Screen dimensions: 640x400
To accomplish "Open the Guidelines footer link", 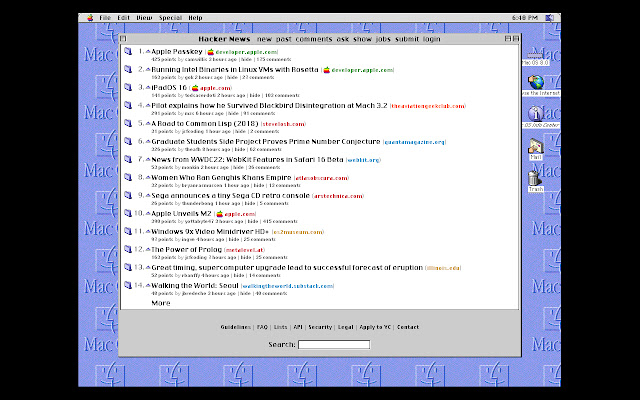I will coord(236,327).
